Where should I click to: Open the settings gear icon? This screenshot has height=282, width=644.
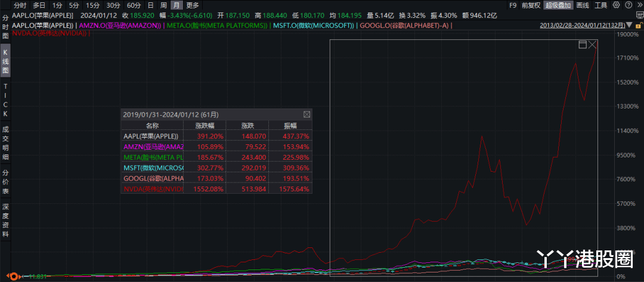tap(616, 5)
